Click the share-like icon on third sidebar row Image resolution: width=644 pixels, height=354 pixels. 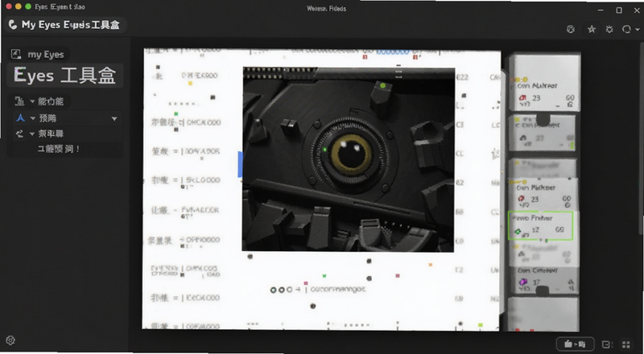(19, 134)
